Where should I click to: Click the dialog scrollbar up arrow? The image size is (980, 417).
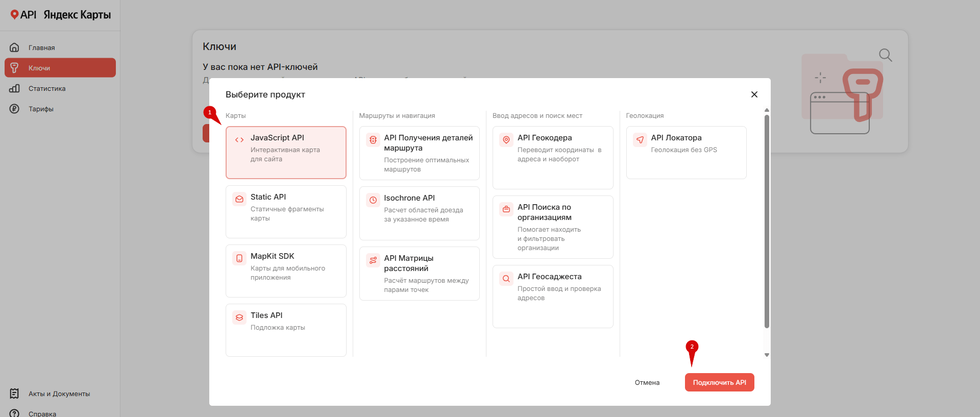click(x=767, y=110)
